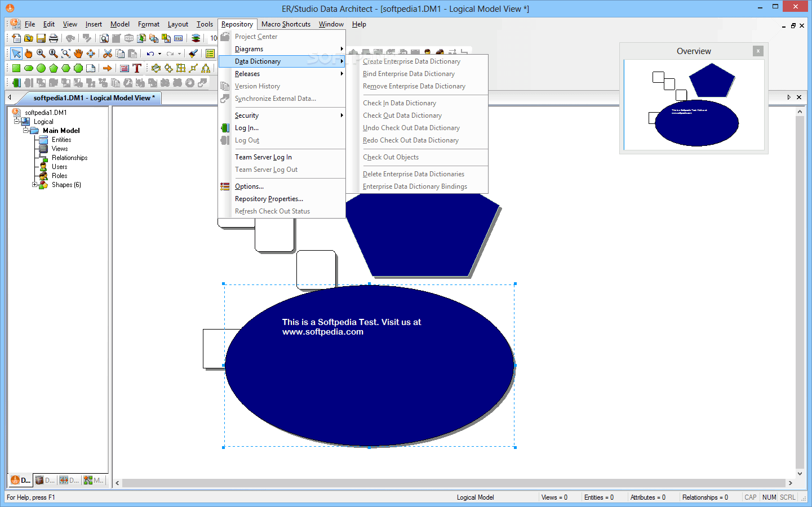Open the Undo history dropdown arrow
The height and width of the screenshot is (507, 812).
point(159,54)
